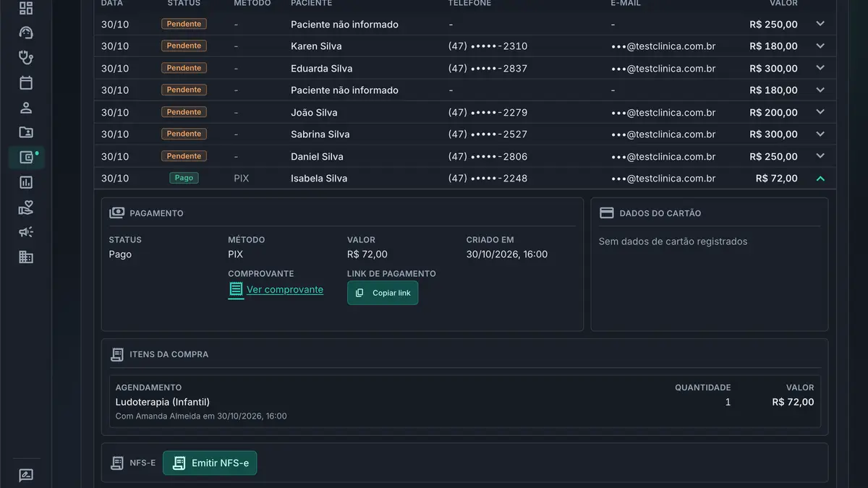Click the receipt icon in Itens da Compra header
868x488 pixels.
pyautogui.click(x=116, y=354)
